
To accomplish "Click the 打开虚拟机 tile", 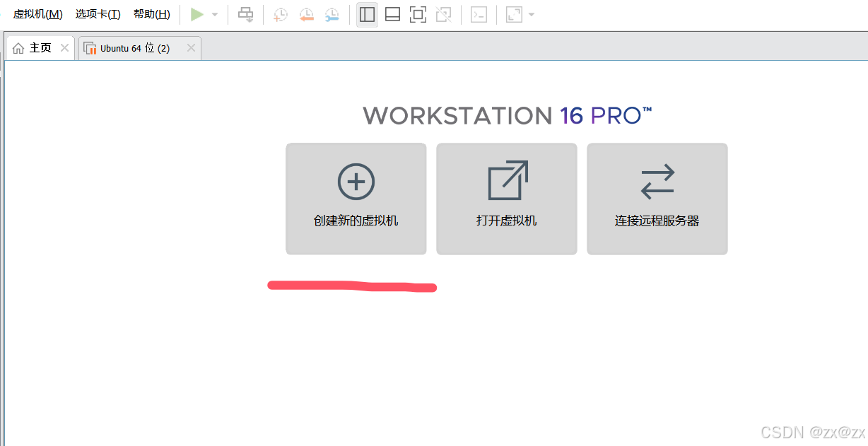I will point(507,199).
